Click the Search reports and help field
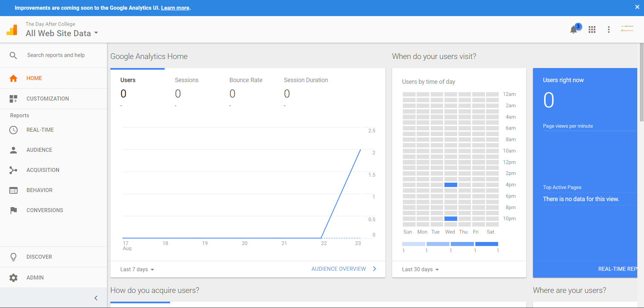This screenshot has width=644, height=308. (56, 55)
